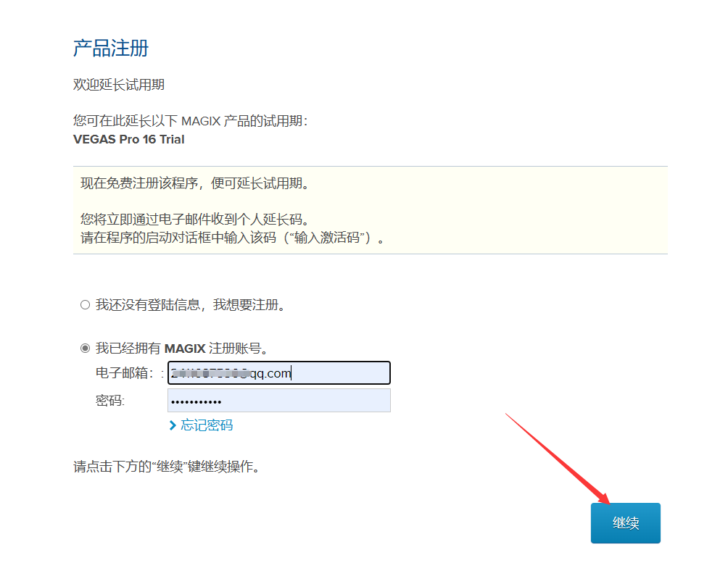Click the 电子邮箱 field label
Image resolution: width=728 pixels, height=563 pixels.
click(x=124, y=373)
